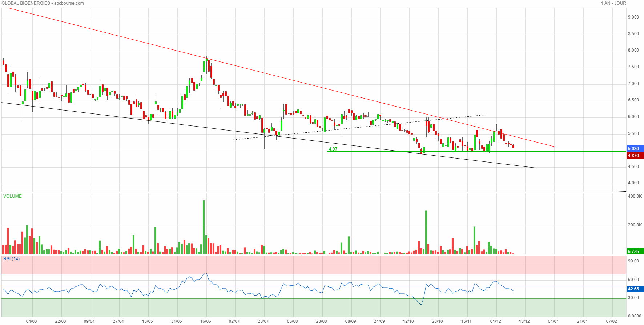Click the 20/07 date label
This screenshot has height=325, width=644.
pyautogui.click(x=263, y=321)
